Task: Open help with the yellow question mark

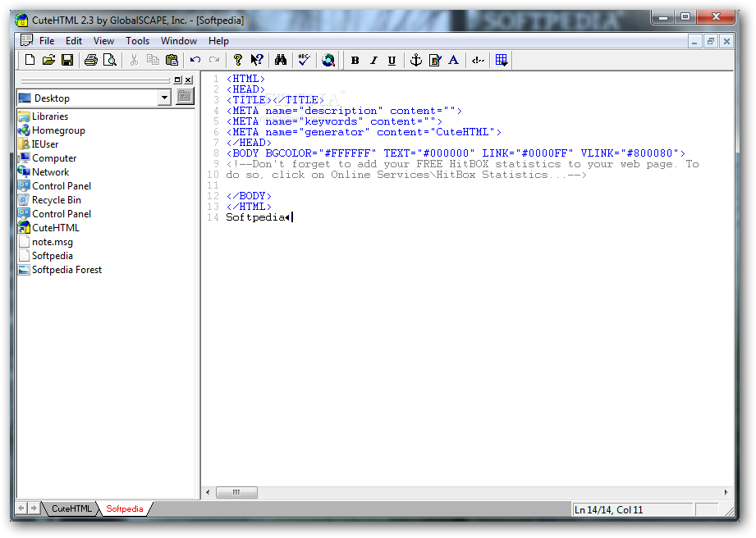Action: point(238,60)
